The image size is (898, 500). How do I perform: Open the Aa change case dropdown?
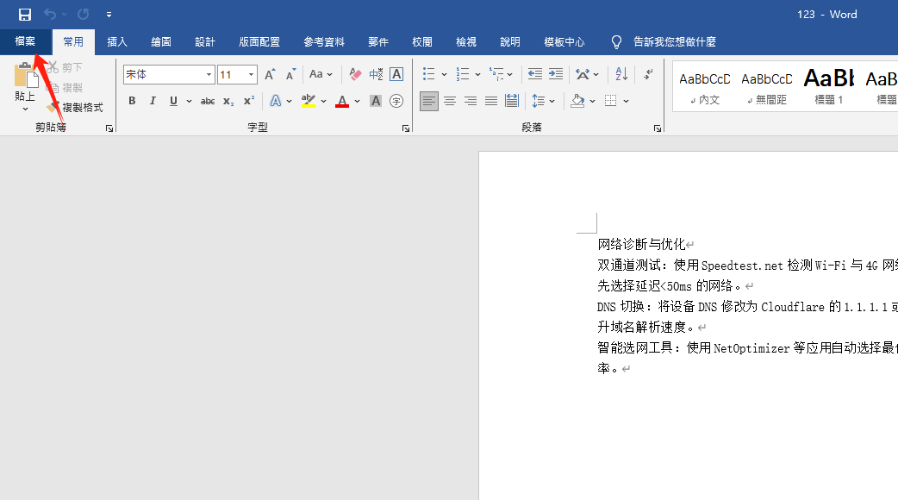pyautogui.click(x=321, y=74)
